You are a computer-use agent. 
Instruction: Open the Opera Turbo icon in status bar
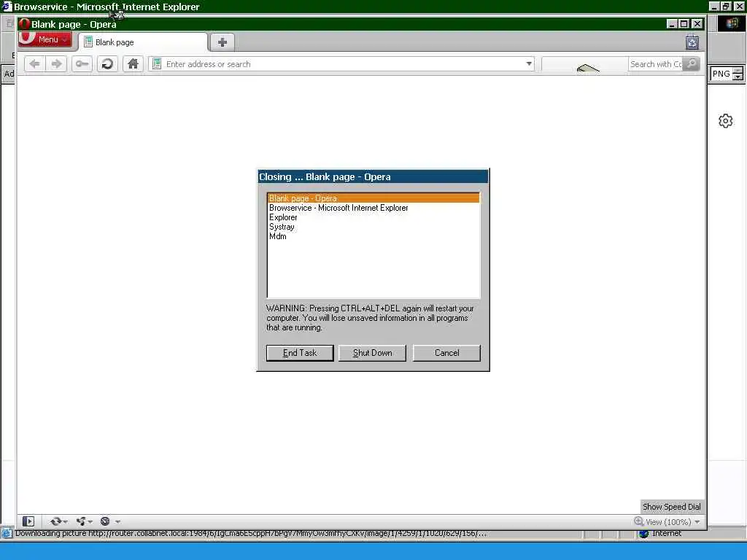[105, 521]
